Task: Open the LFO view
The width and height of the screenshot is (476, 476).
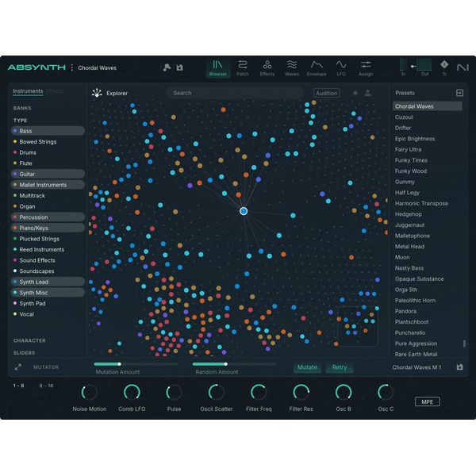Action: coord(341,68)
